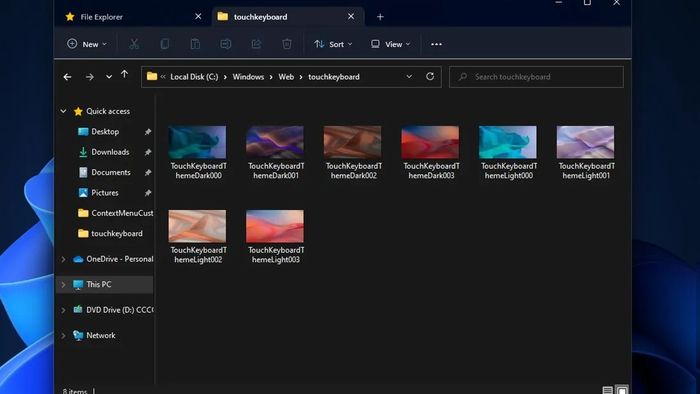
Task: Expand the DVD Drive (D:) node
Action: [63, 310]
